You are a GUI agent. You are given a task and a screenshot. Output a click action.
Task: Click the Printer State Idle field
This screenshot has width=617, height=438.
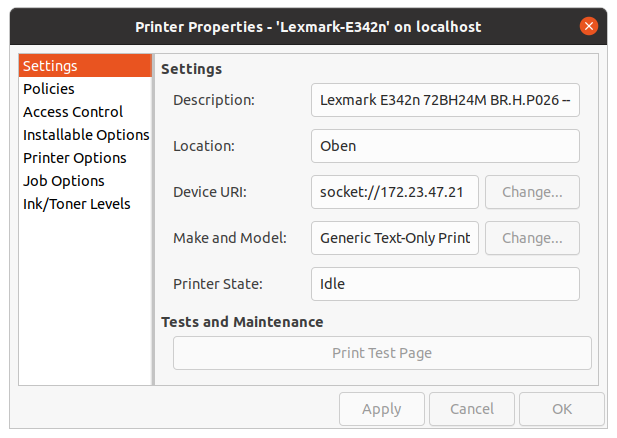tap(445, 284)
